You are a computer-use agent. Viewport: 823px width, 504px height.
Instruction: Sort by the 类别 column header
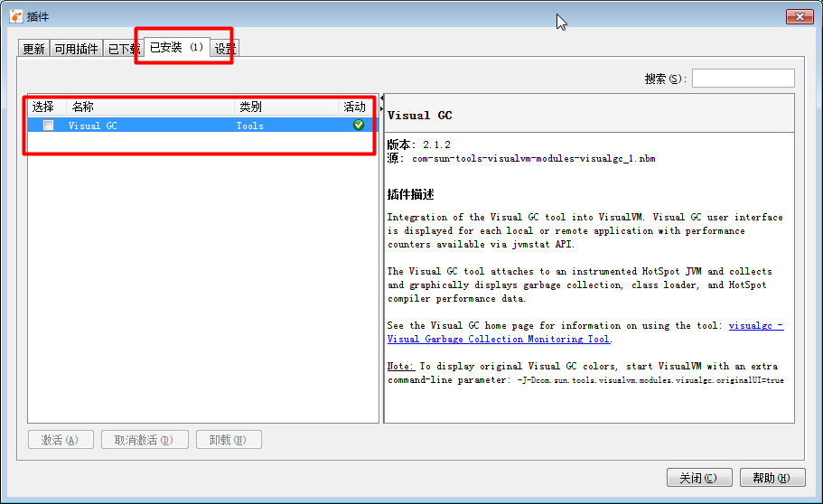286,107
